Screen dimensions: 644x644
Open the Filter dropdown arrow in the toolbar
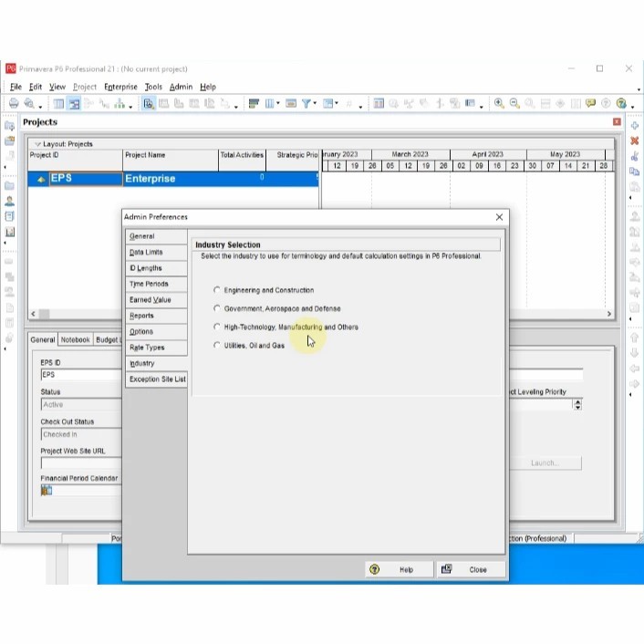(x=315, y=103)
